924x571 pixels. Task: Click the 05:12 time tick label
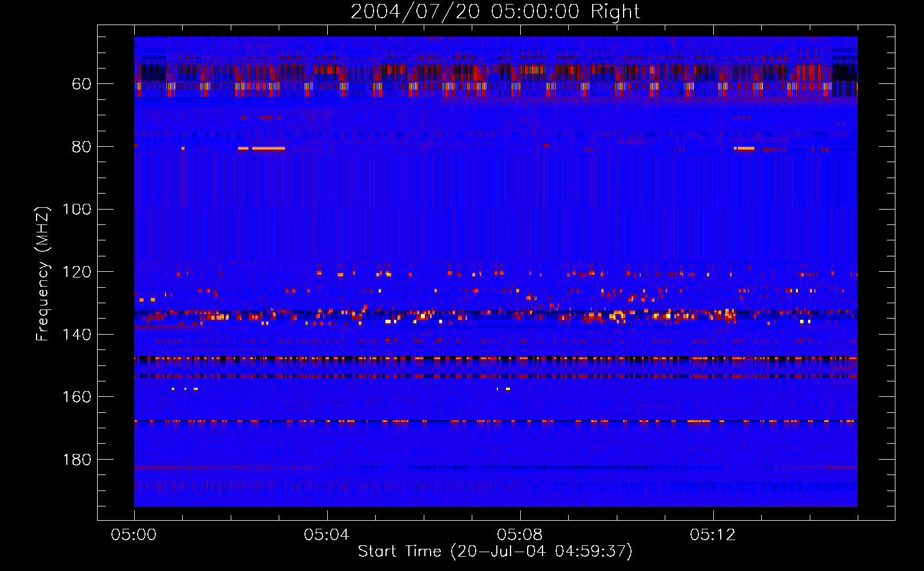pos(713,535)
